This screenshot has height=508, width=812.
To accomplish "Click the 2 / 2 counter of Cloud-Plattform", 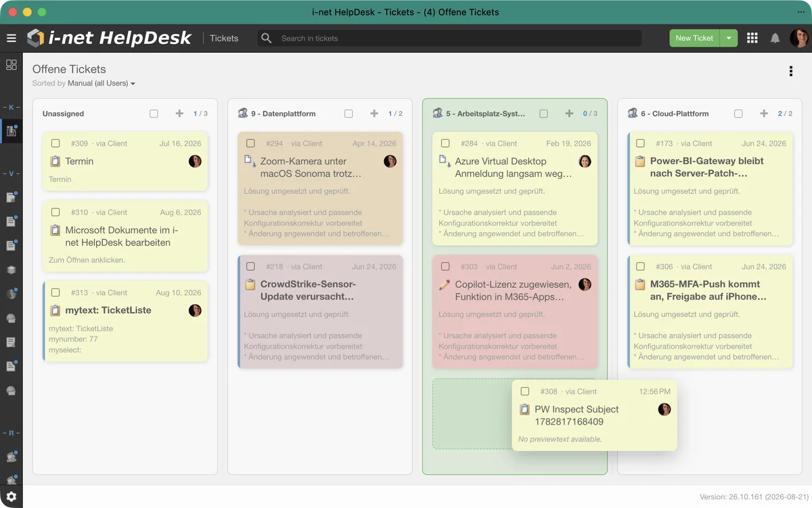I will point(785,114).
